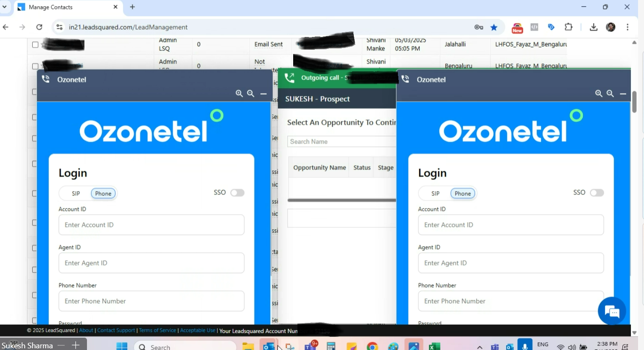Click the Opportunity Name column header
The height and width of the screenshot is (350, 644).
[x=319, y=168]
